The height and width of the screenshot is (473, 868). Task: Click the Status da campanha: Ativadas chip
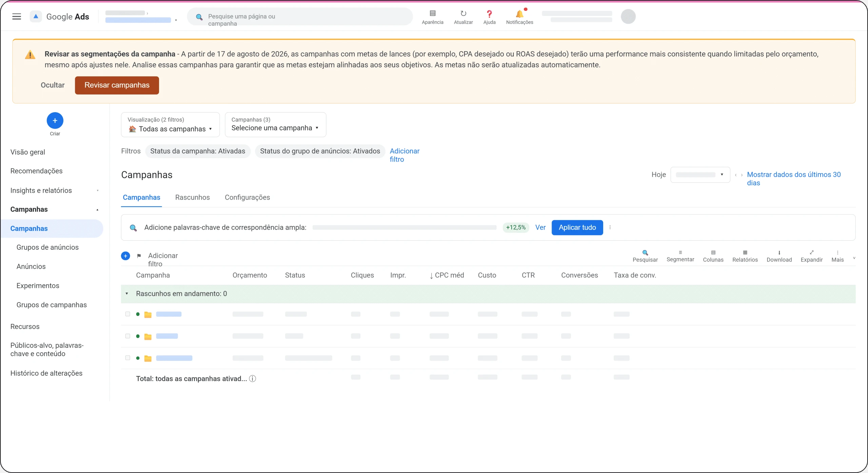(x=198, y=151)
